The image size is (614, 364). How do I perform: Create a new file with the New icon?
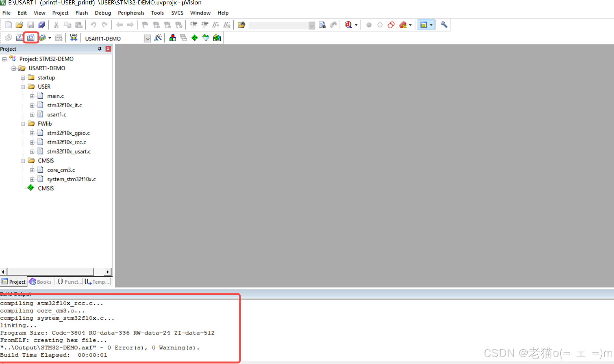pos(9,25)
